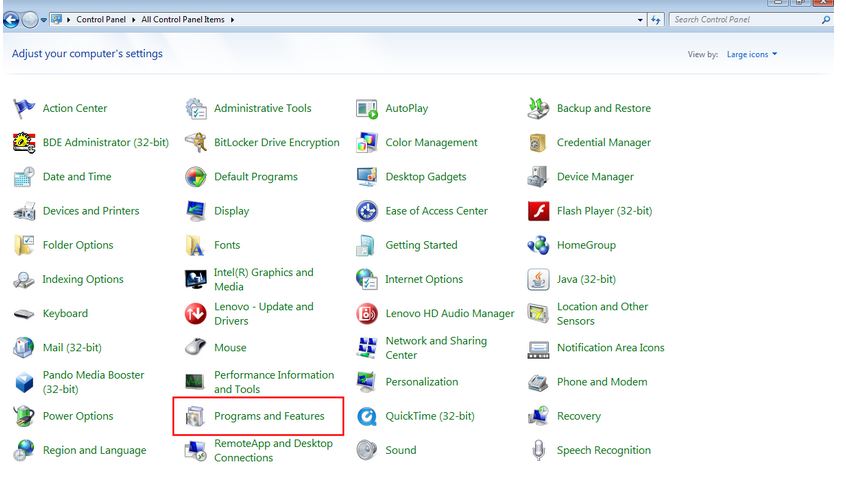Open the Flash Player icon
This screenshot has height=482, width=846.
coord(538,211)
